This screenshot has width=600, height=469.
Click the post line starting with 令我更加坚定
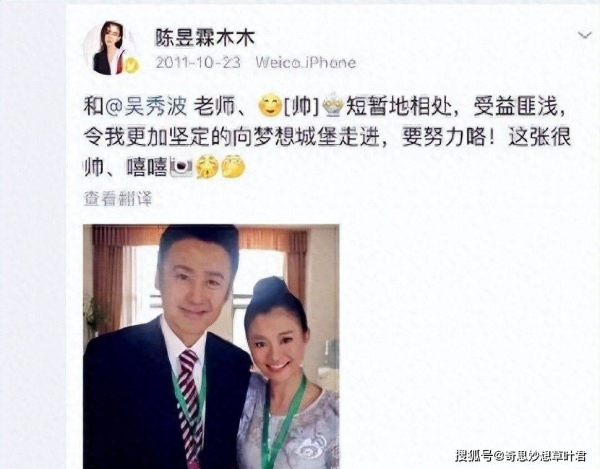point(328,137)
